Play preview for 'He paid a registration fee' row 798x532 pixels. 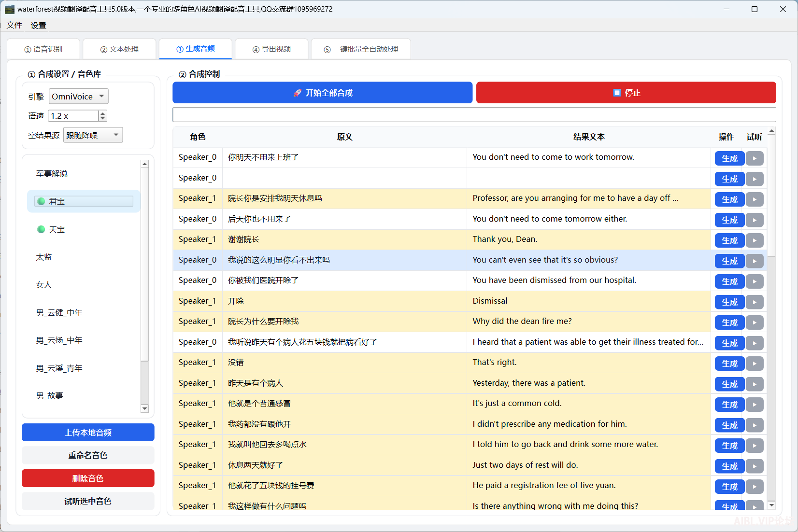click(754, 487)
